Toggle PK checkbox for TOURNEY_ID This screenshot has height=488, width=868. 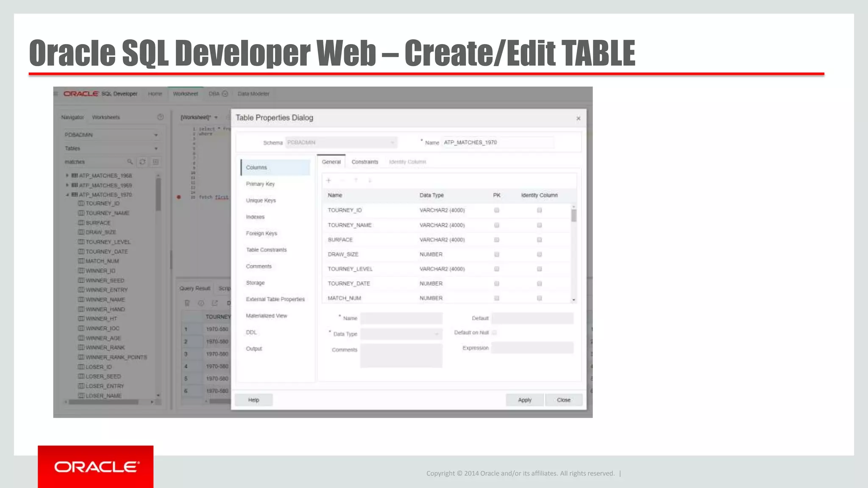click(497, 210)
